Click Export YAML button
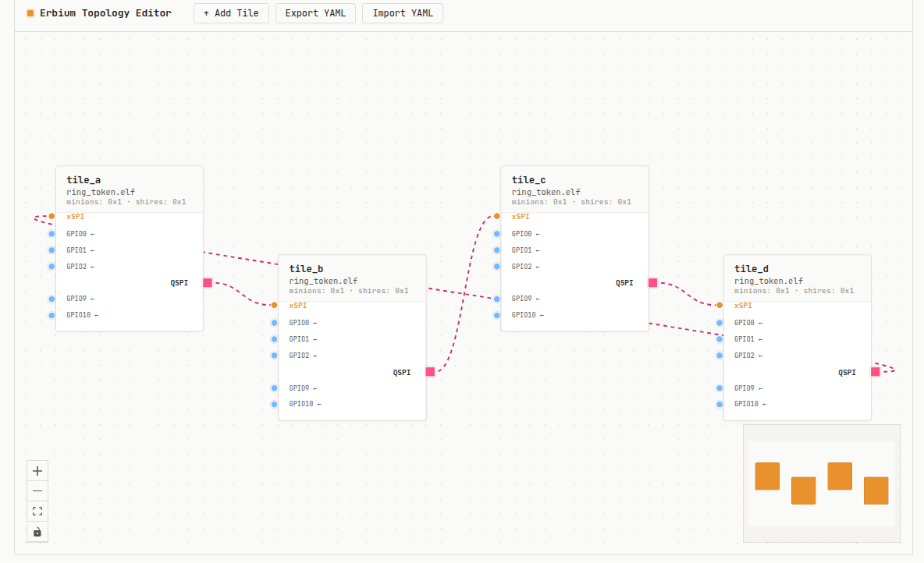The width and height of the screenshot is (924, 563). (315, 13)
